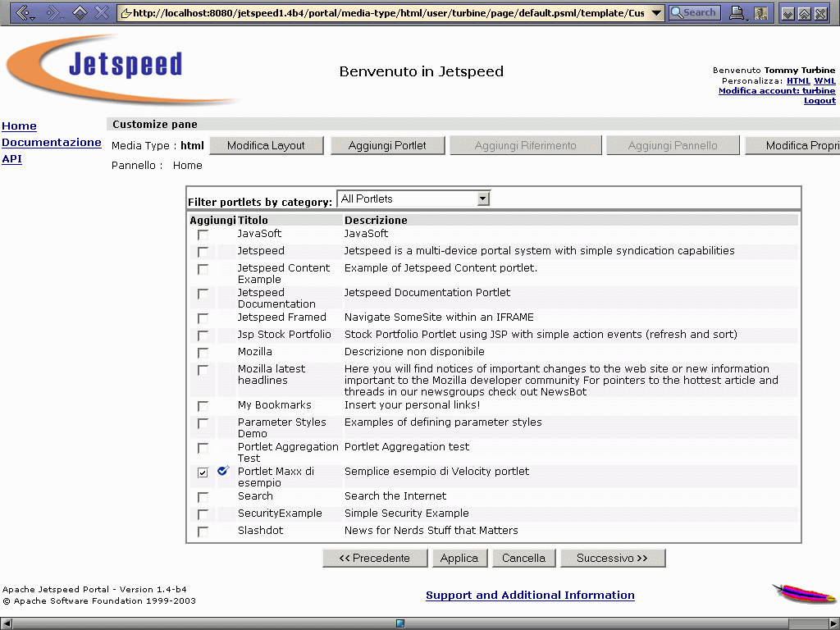
Task: Click the 'Jsp Stock Portfolio' title
Action: pyautogui.click(x=285, y=335)
